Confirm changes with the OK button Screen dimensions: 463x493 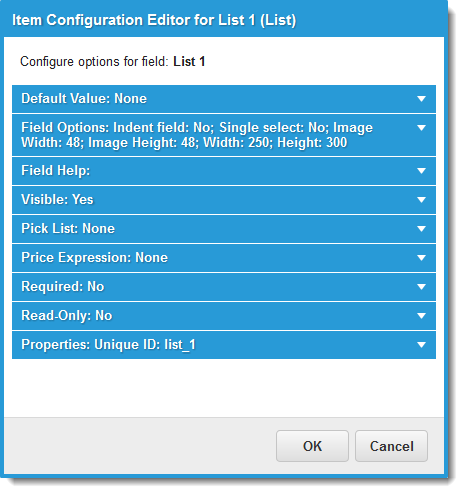coord(312,446)
